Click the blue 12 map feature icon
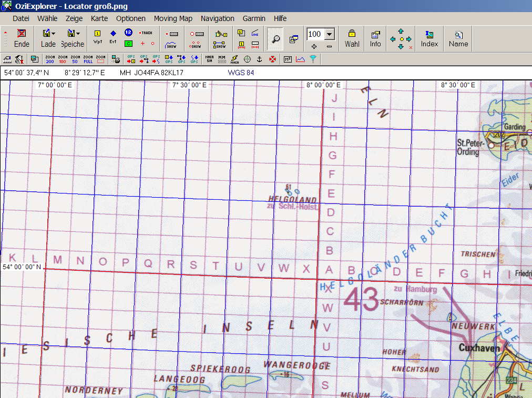Viewport: 532px width, 398px height. click(x=128, y=33)
